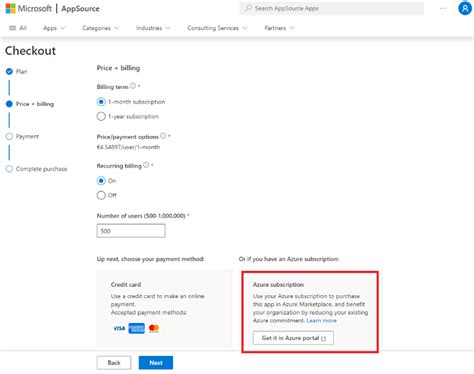This screenshot has height=374, width=474.
Task: Show the Price/payment options info tooltip
Action: click(x=163, y=136)
